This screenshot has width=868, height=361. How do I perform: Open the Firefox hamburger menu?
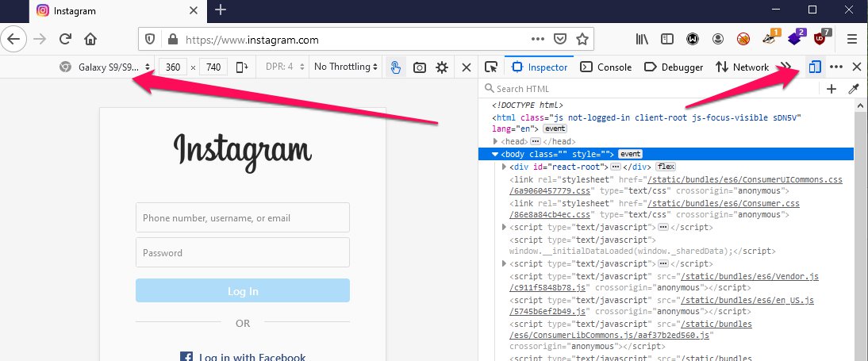coord(852,40)
